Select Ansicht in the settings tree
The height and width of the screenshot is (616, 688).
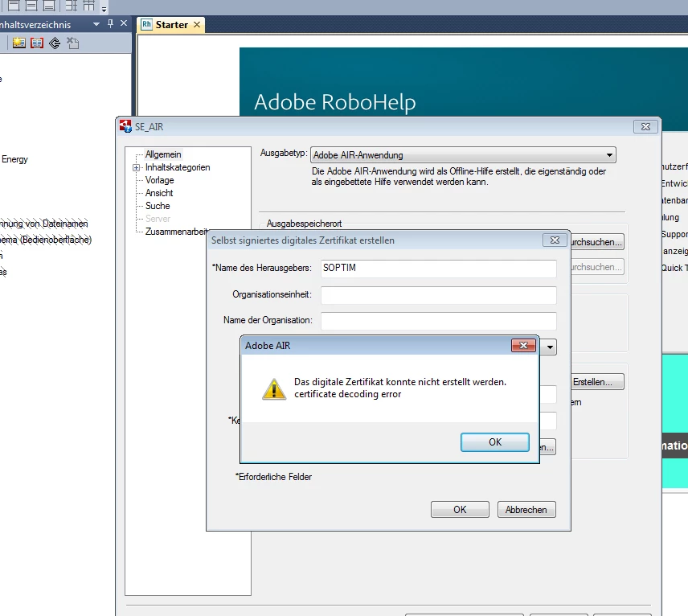pos(159,193)
